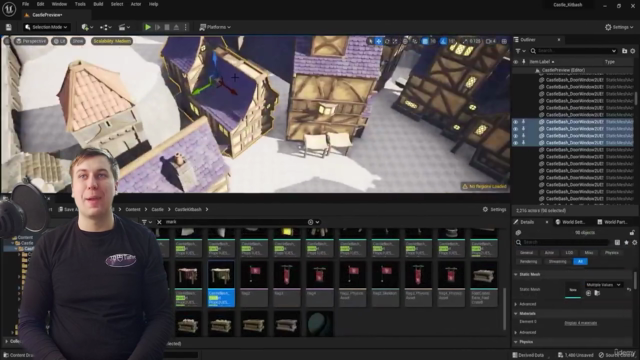Start Play in Editor with green play button
The height and width of the screenshot is (360, 640).
[148, 27]
